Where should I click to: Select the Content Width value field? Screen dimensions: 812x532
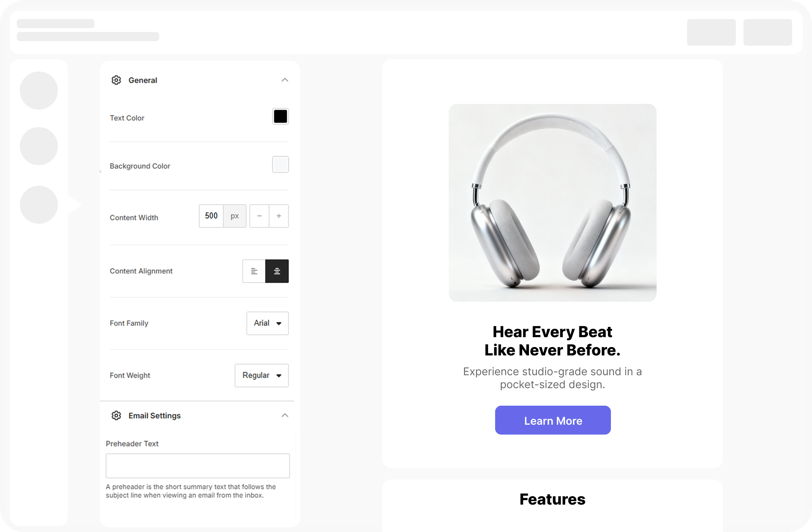(211, 216)
